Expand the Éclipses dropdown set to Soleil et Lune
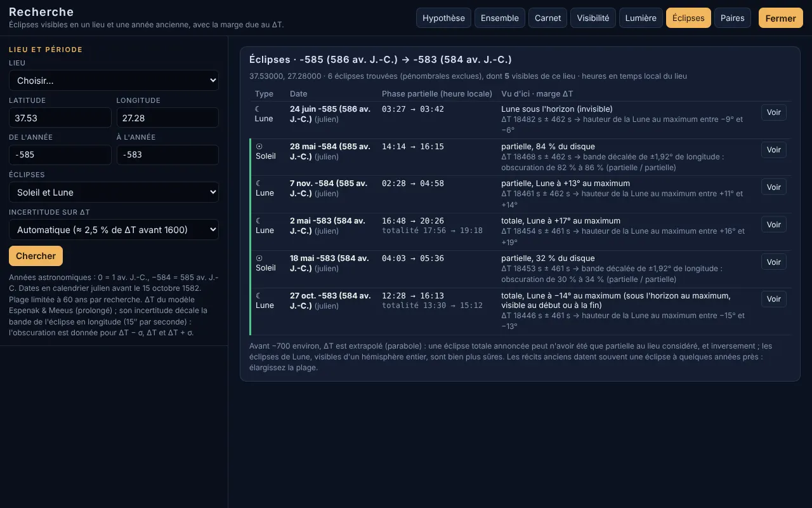 point(114,192)
